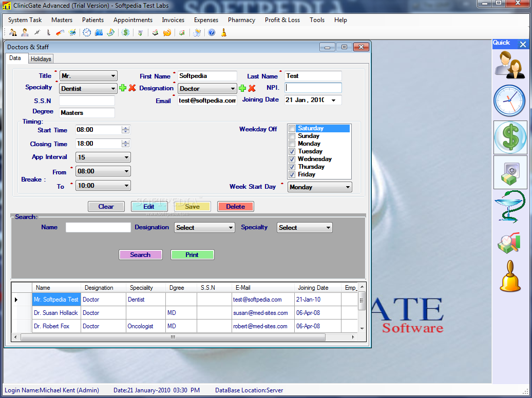This screenshot has height=398, width=532.
Task: Uncheck Wednesday weekday off checkbox
Action: (292, 160)
